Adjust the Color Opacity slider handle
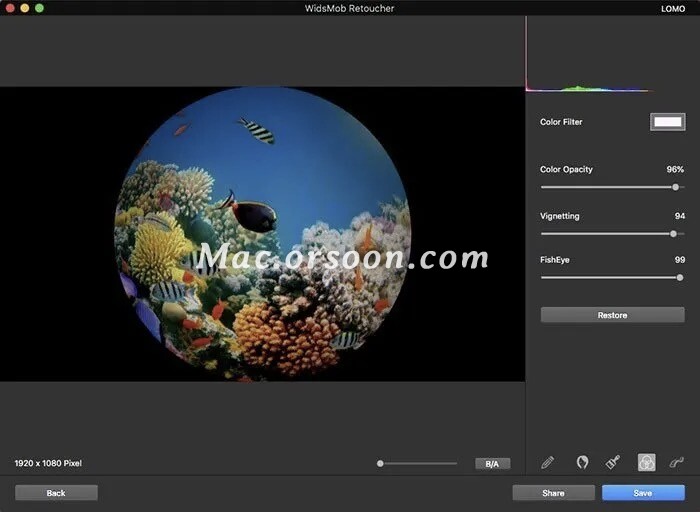Screen dimensions: 700x512 pyautogui.click(x=676, y=187)
